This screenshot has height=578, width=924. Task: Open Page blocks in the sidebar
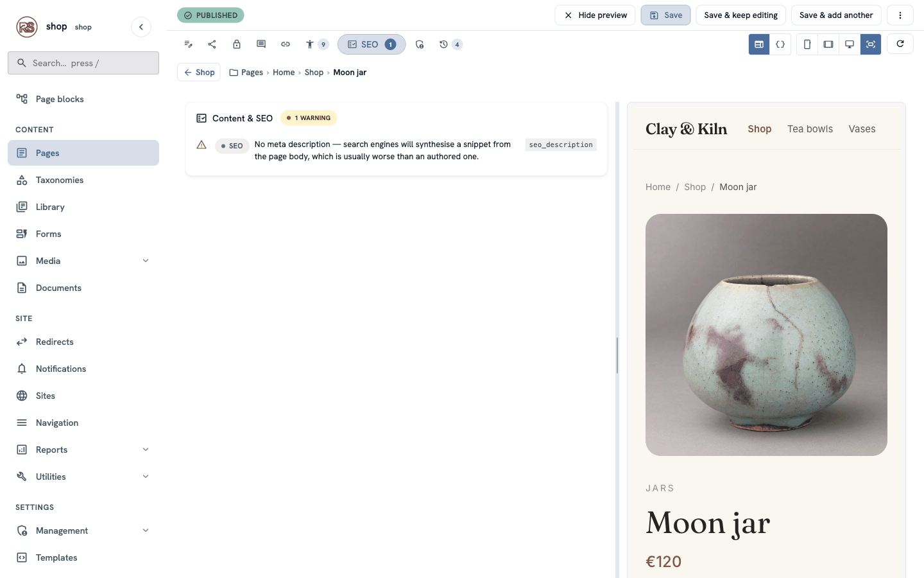click(83, 99)
